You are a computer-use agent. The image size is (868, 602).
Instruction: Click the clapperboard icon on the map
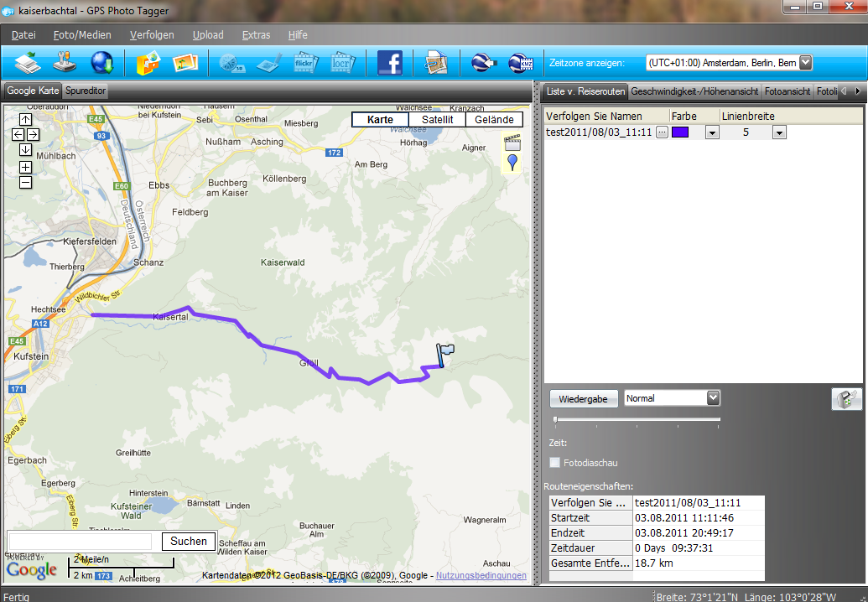tap(512, 143)
